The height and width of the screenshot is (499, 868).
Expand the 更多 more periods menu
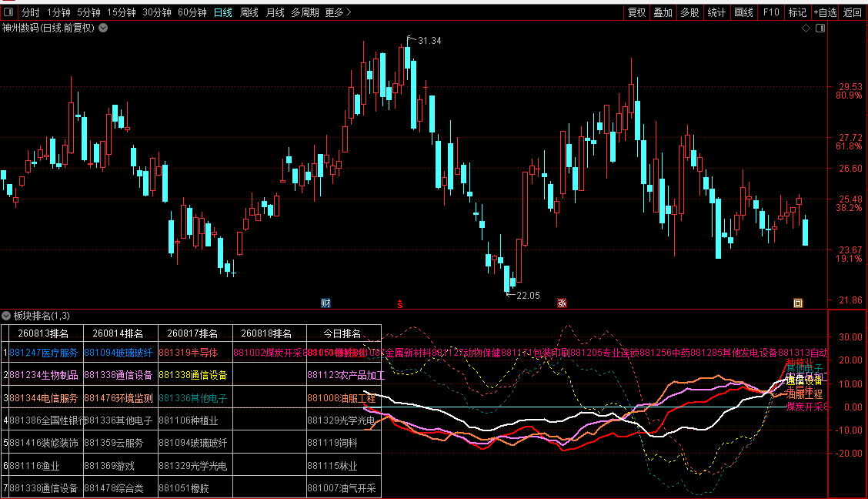(338, 12)
